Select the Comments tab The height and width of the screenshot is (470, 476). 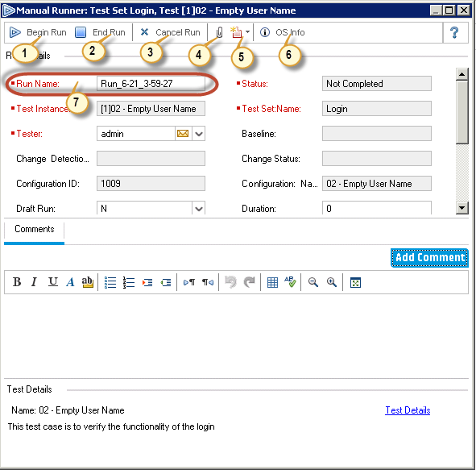click(35, 229)
